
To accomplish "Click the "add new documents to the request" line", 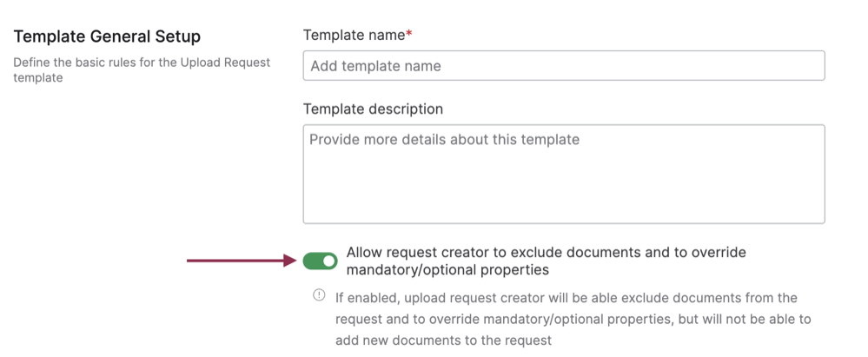I will pyautogui.click(x=443, y=340).
